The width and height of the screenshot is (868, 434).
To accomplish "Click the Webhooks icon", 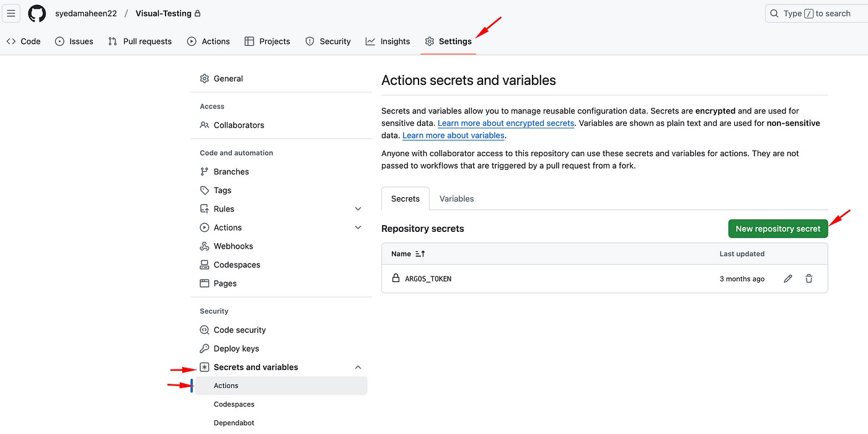I will tap(205, 246).
